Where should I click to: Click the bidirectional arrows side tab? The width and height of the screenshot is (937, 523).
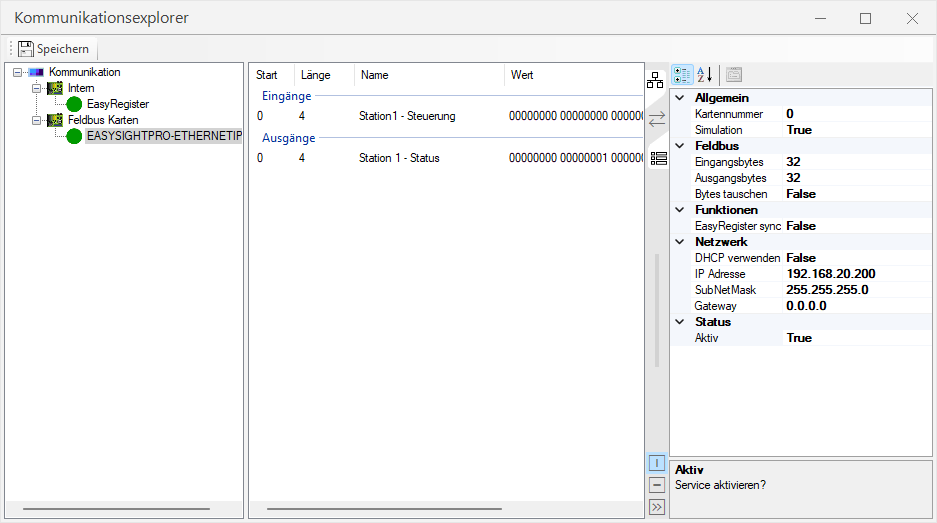tap(656, 119)
